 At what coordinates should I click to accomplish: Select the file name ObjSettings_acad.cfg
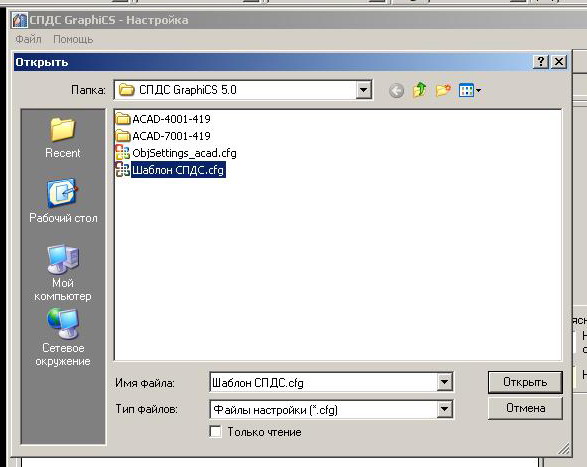pos(184,153)
